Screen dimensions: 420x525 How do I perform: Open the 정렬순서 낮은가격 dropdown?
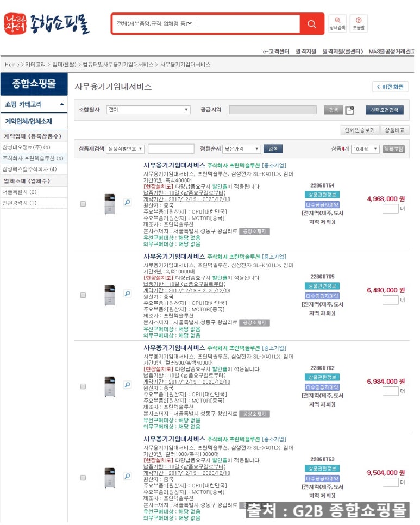pyautogui.click(x=241, y=149)
